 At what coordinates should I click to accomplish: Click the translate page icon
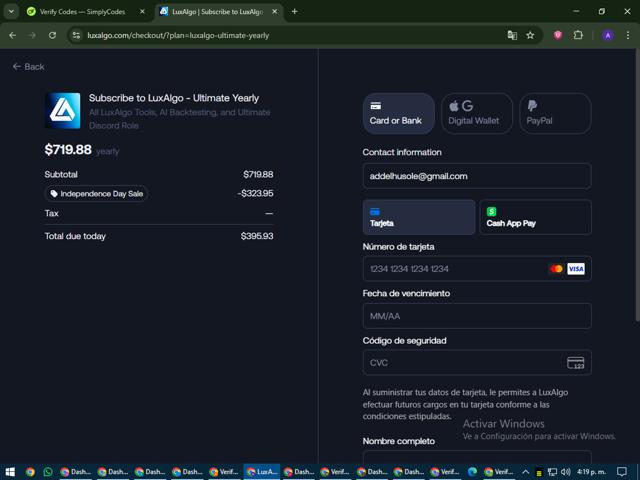pyautogui.click(x=512, y=36)
